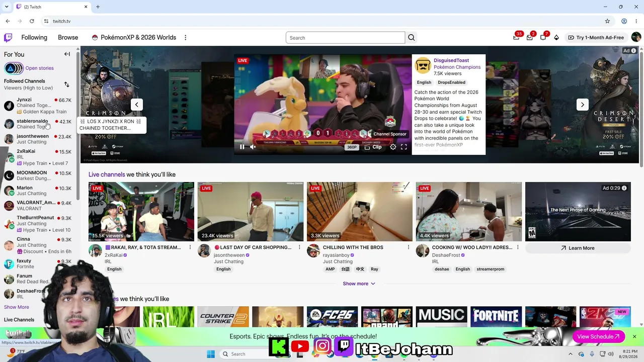Expand live channels with Show more
Viewport: 644px width, 362px height.
(359, 284)
